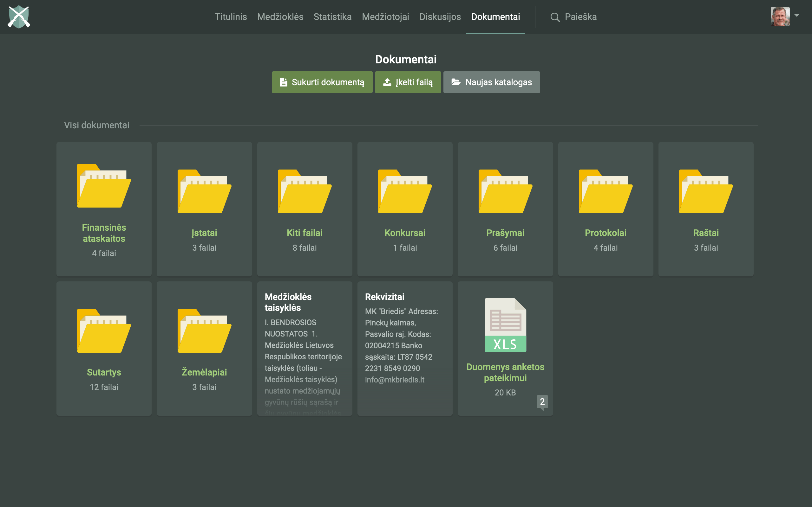
Task: Click the search magnifier icon
Action: click(555, 17)
